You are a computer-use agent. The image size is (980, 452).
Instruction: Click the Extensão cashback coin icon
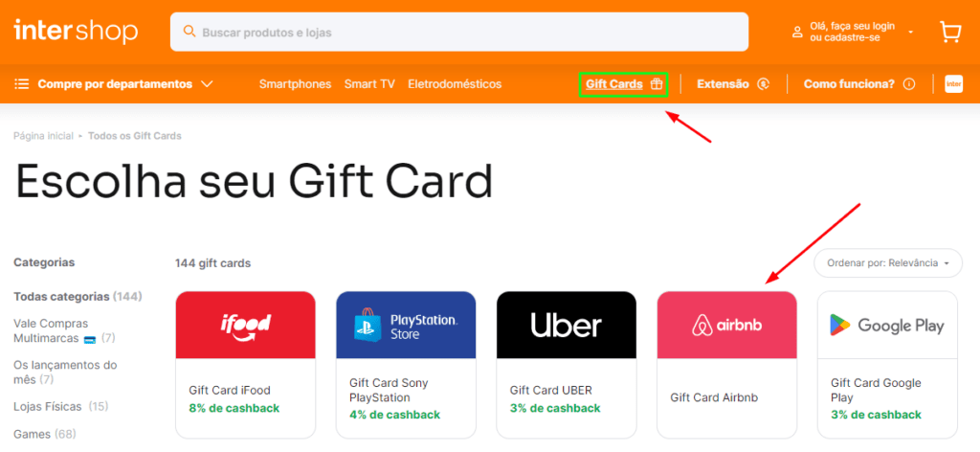click(763, 83)
